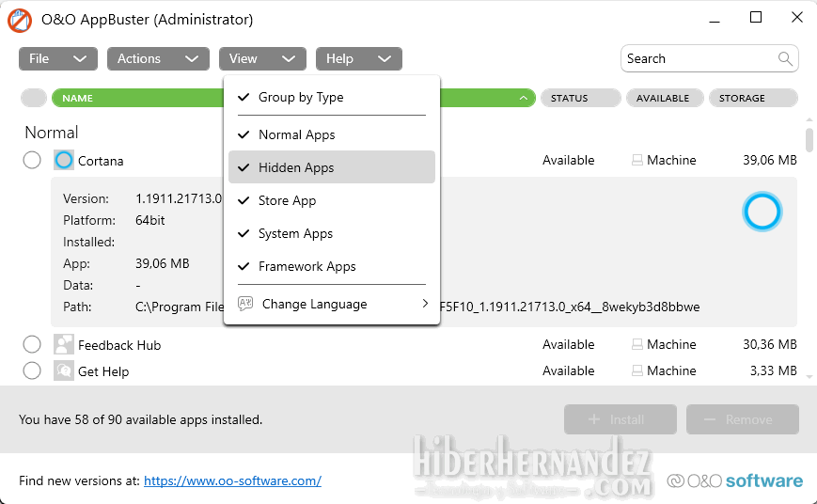Click the Machine icon in Get Help row

click(x=636, y=370)
